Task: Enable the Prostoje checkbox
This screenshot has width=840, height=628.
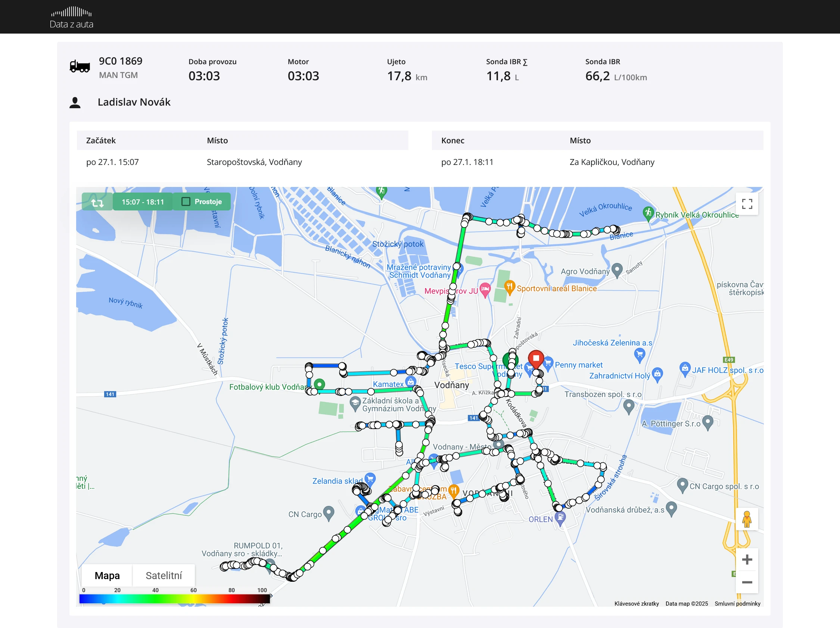Action: (x=186, y=202)
